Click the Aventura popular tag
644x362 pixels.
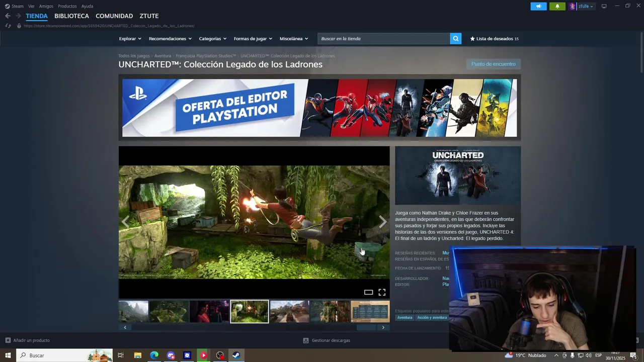tap(405, 318)
